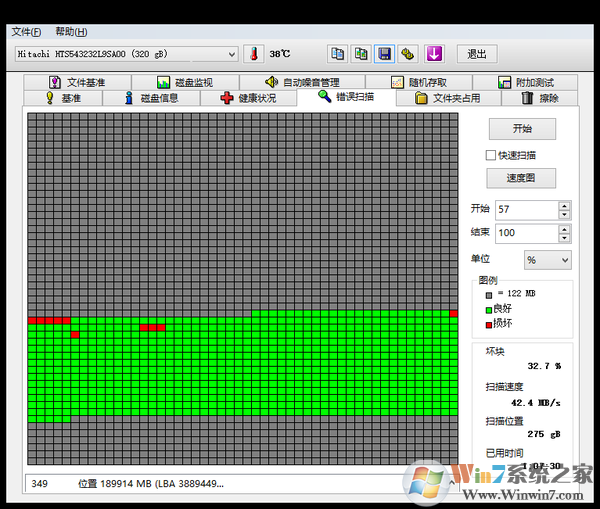
Task: Increase the 开始 value with up arrow
Action: (564, 205)
